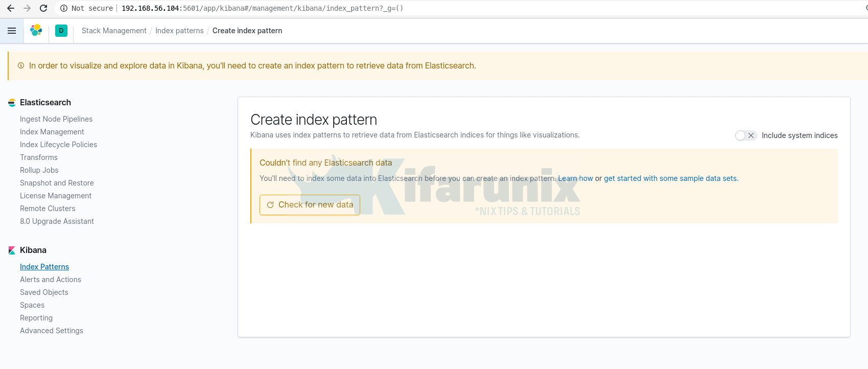Click the Not secure site info icon
Viewport: 868px width, 369px height.
64,8
